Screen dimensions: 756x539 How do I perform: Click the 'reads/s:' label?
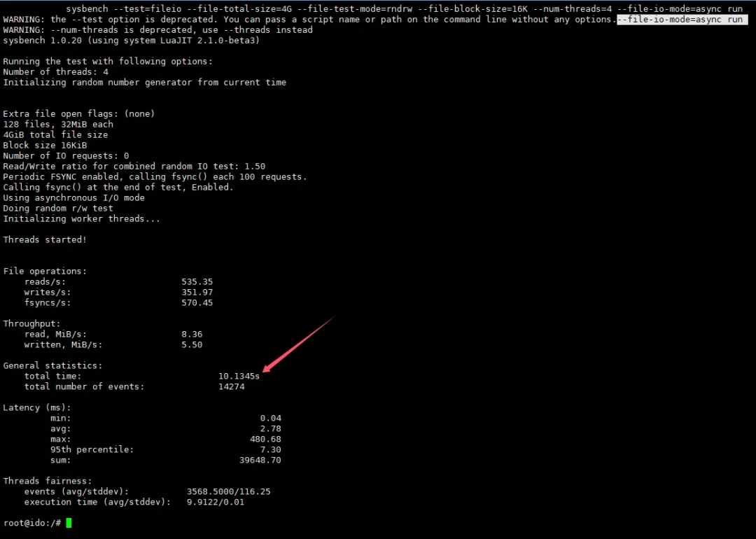pyautogui.click(x=45, y=281)
